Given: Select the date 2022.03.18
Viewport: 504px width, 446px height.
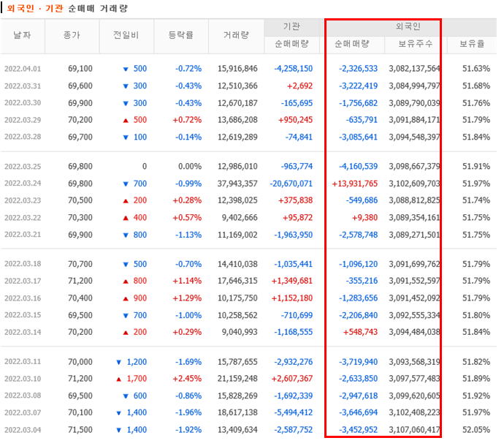Looking at the screenshot, I should pyautogui.click(x=23, y=264).
